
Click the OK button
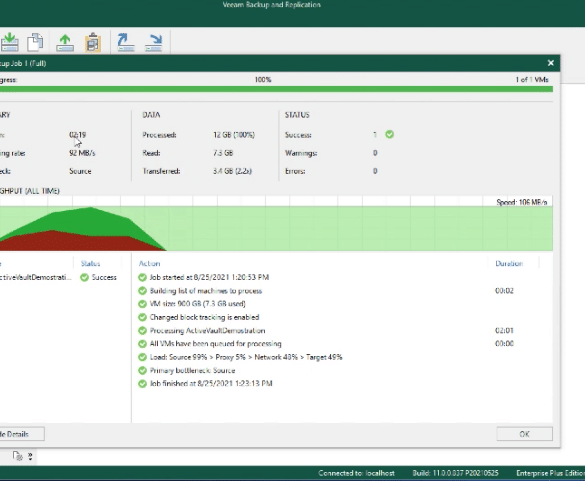pos(525,434)
